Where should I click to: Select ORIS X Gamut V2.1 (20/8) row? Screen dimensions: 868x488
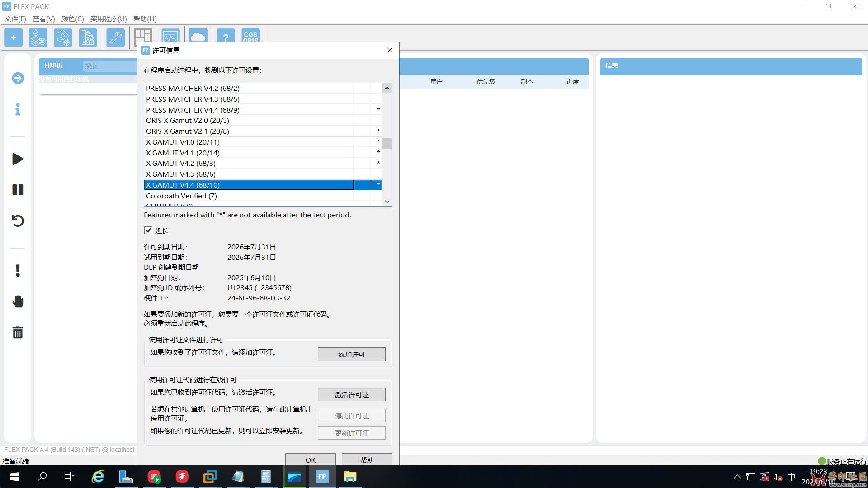[x=263, y=131]
